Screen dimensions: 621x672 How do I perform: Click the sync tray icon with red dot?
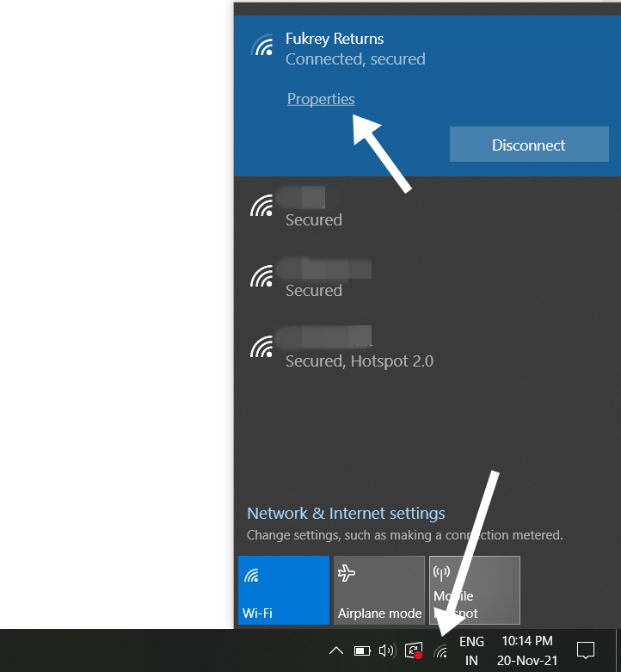tap(414, 651)
